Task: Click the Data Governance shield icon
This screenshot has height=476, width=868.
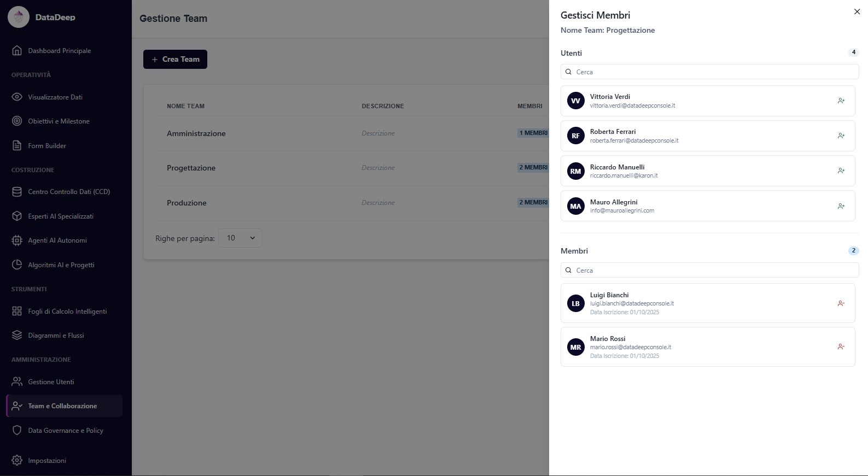Action: click(x=17, y=430)
